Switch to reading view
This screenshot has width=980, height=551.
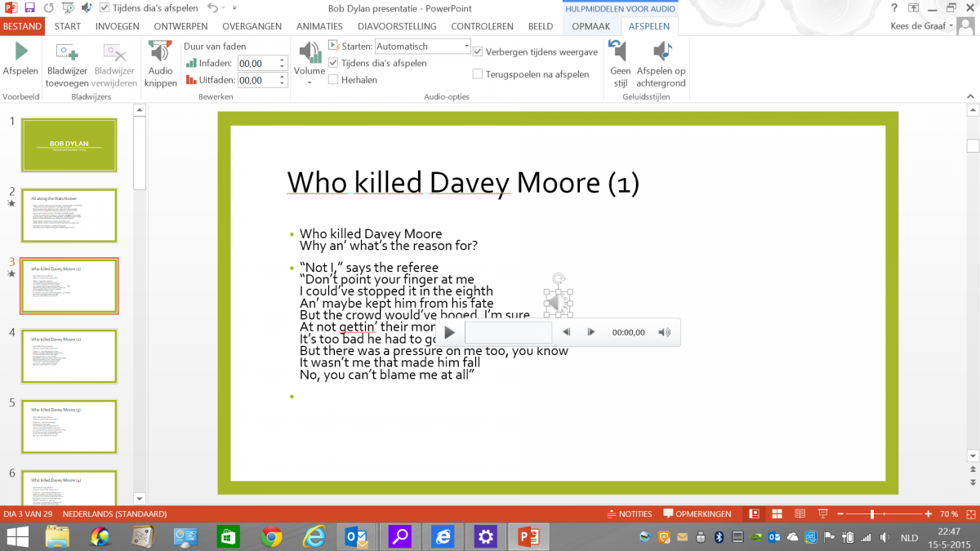(x=800, y=514)
